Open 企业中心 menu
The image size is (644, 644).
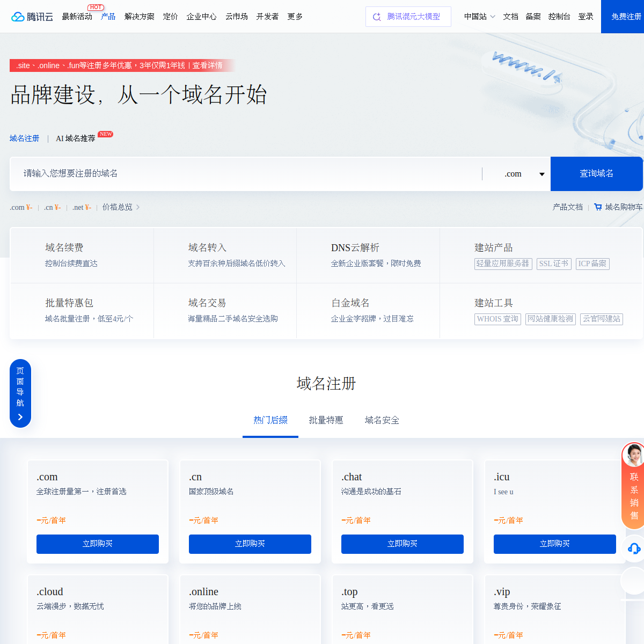click(202, 17)
